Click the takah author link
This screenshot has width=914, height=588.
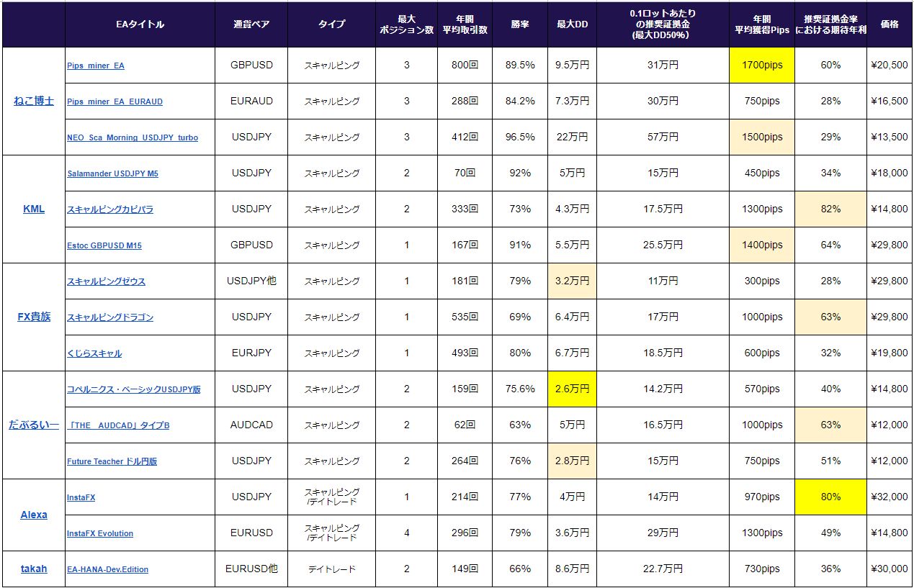(34, 569)
